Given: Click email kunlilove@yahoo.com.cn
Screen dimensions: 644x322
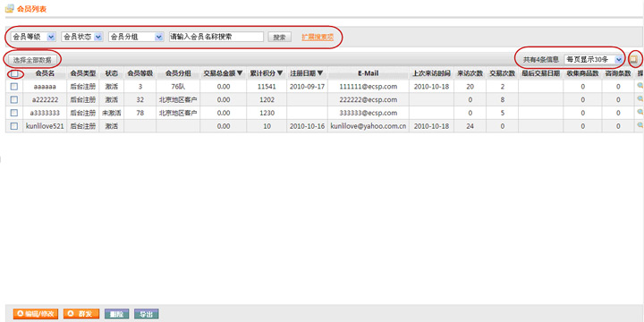Looking at the screenshot, I should (369, 126).
